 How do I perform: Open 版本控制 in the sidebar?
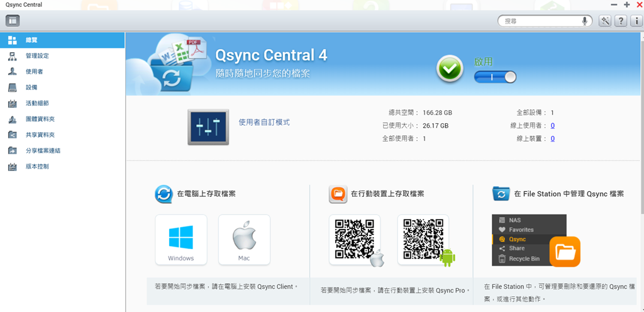(62, 167)
